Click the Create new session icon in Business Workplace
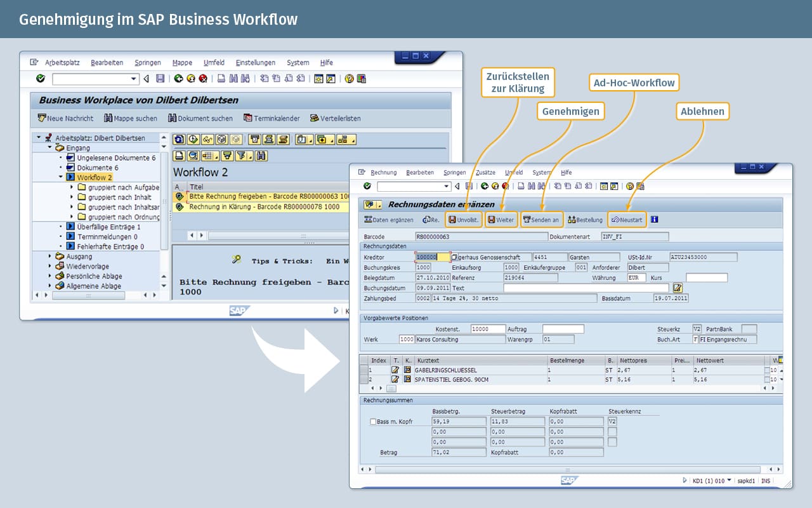The width and height of the screenshot is (812, 508). 319,79
